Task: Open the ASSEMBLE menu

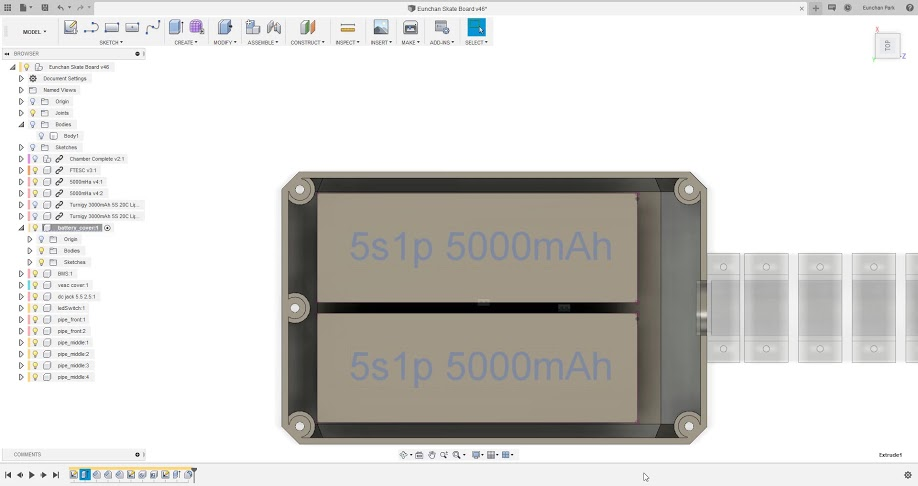Action: tap(263, 43)
